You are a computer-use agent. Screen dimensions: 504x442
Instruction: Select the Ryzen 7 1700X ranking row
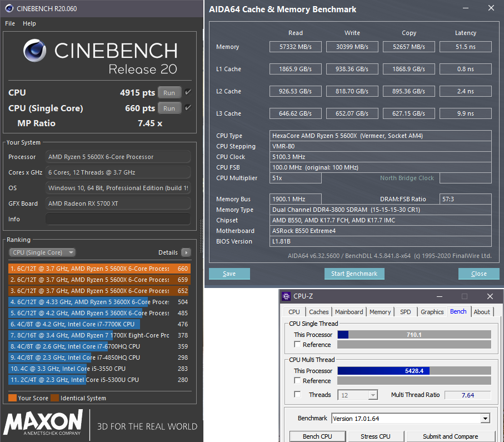[99, 335]
